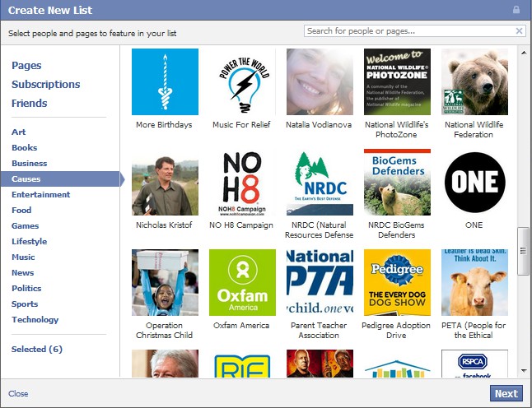
Task: Clear the search box with X icon
Action: (519, 31)
